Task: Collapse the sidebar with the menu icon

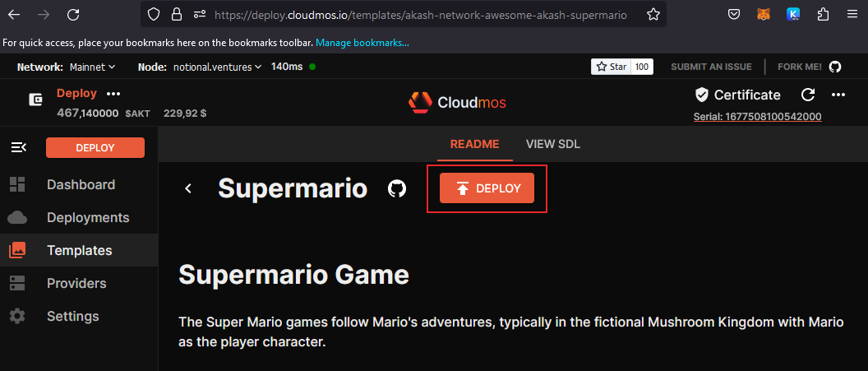Action: click(18, 147)
